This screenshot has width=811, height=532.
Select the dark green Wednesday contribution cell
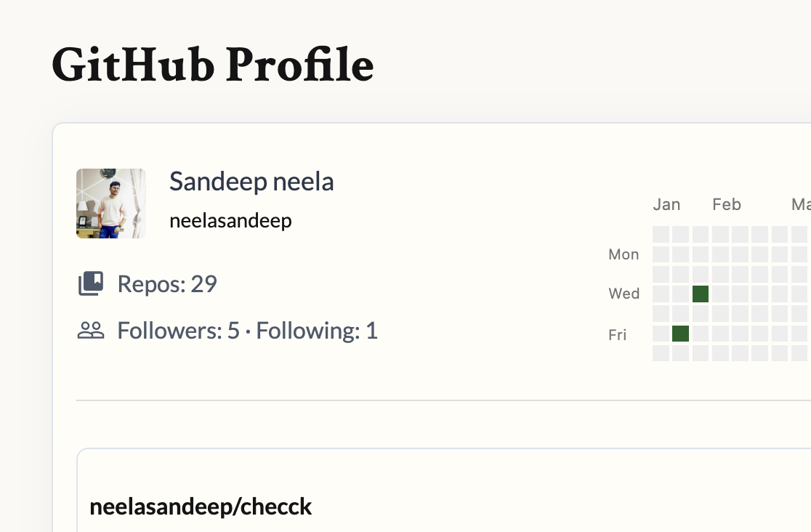click(x=701, y=294)
